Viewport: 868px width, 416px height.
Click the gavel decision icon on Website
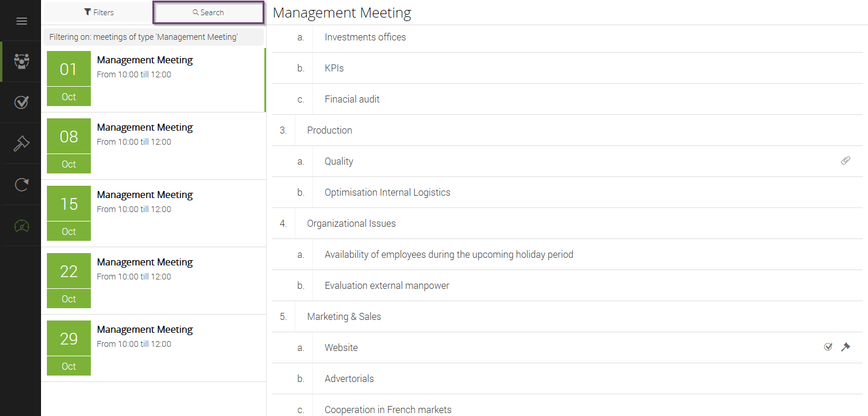coord(845,347)
